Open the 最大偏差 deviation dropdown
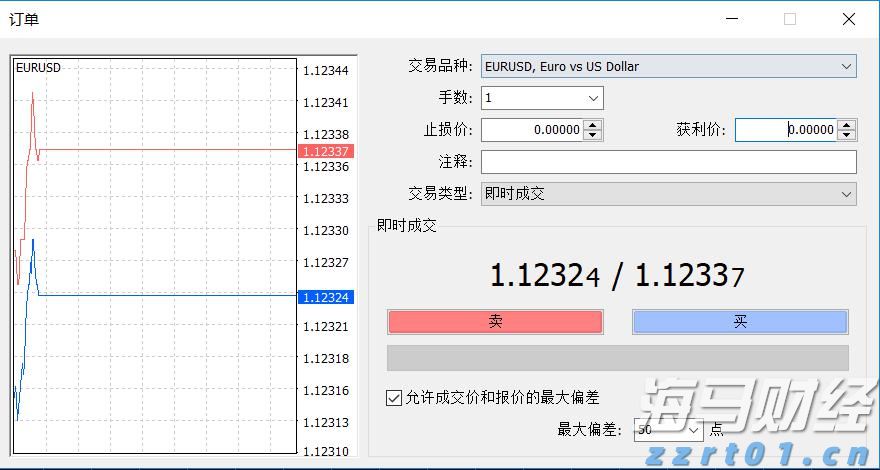Image resolution: width=880 pixels, height=470 pixels. (696, 430)
